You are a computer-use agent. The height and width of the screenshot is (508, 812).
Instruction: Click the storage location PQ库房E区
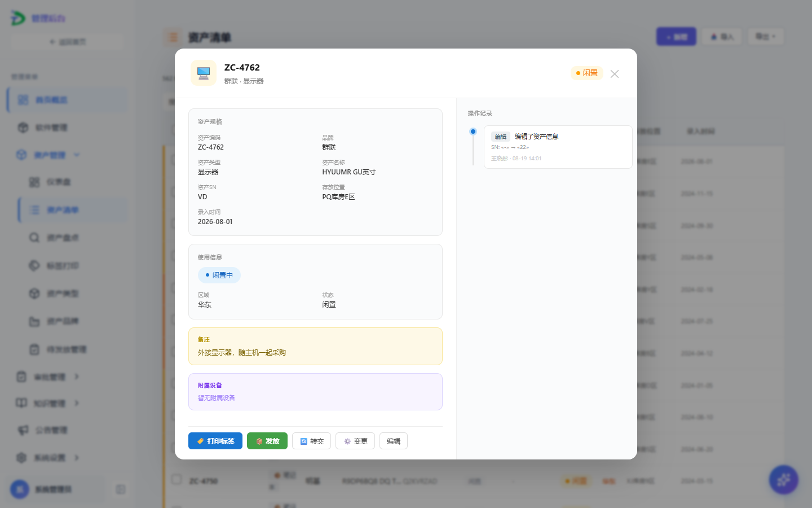point(338,196)
